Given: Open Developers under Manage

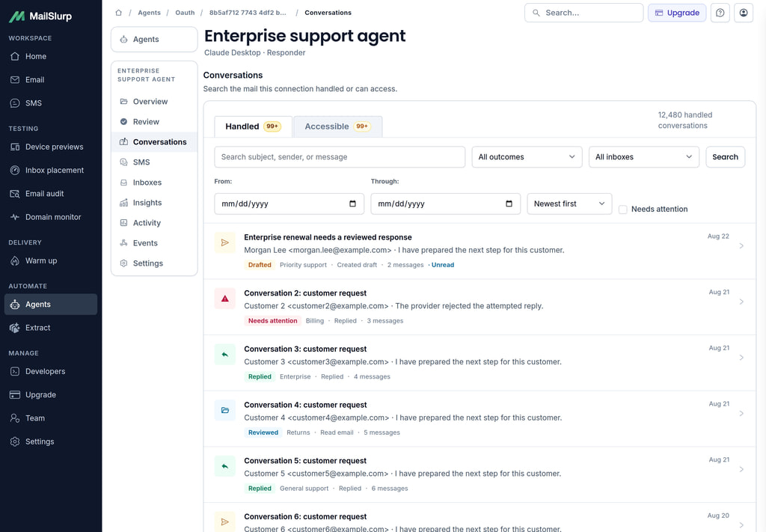Looking at the screenshot, I should pos(51,371).
